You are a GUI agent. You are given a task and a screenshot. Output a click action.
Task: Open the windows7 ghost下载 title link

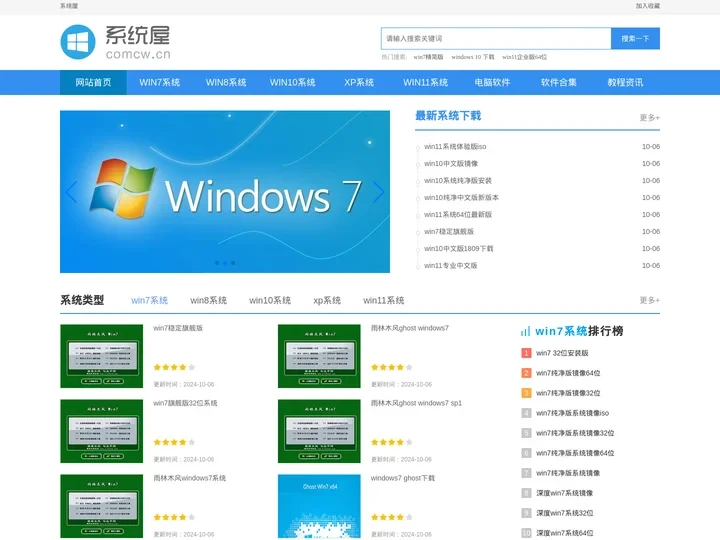pyautogui.click(x=403, y=478)
